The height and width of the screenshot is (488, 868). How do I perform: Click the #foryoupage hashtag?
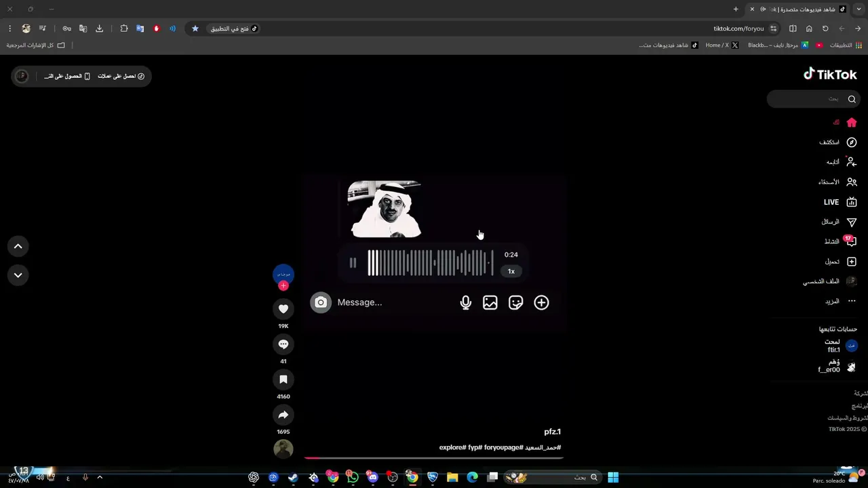coord(504,447)
